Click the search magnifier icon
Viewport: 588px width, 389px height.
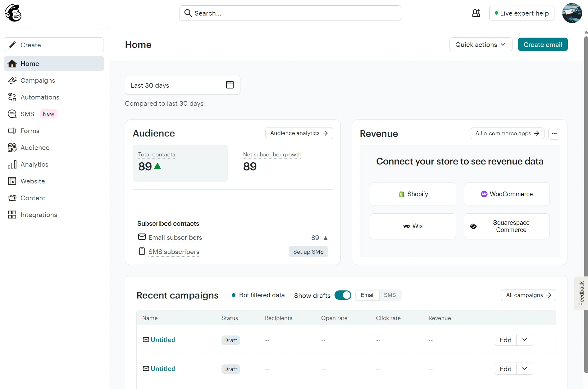[x=188, y=13]
